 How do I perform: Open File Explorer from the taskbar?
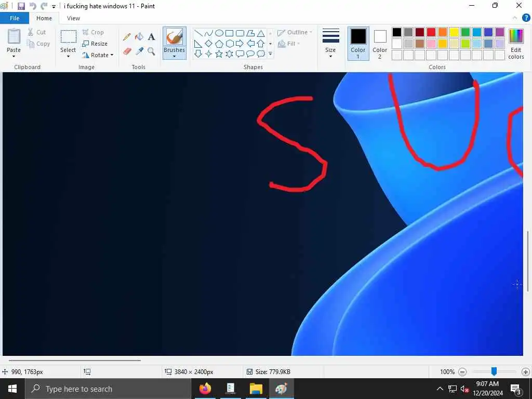(x=256, y=389)
